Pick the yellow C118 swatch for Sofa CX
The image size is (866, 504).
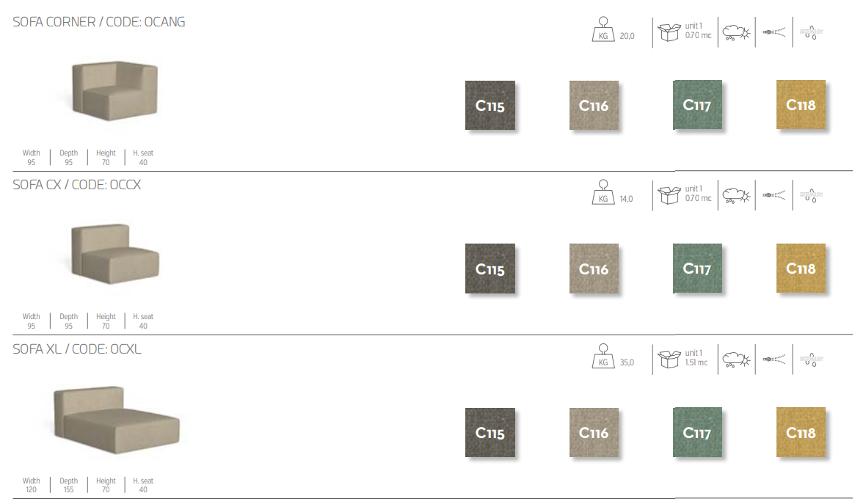click(801, 269)
